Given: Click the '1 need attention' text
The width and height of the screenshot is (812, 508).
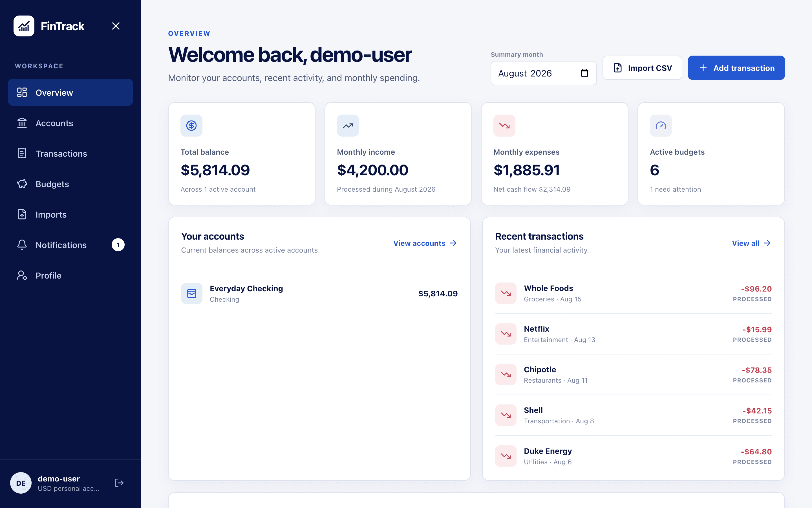Looking at the screenshot, I should (675, 189).
